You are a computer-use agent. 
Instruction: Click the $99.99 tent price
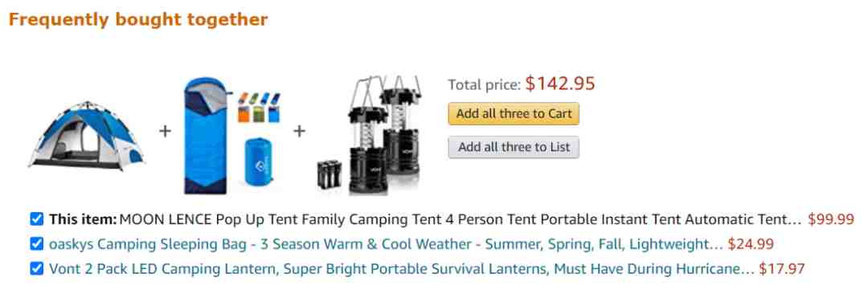(831, 220)
